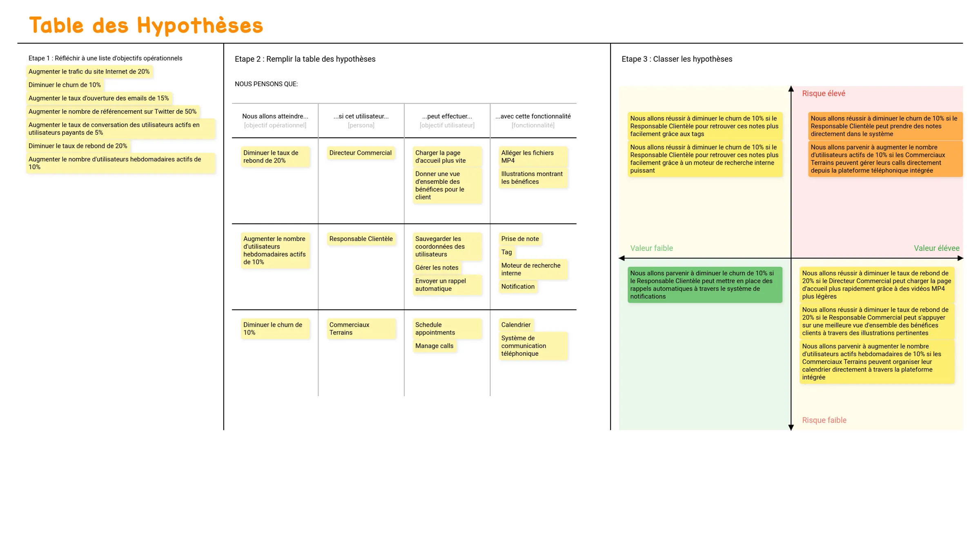Image resolution: width=980 pixels, height=542 pixels.
Task: Click the 'Prise de note' fonctionnalité sticky note
Action: point(519,238)
